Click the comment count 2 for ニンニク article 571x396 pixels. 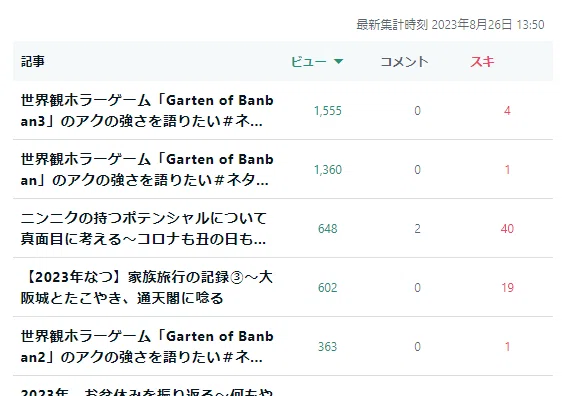[x=418, y=229]
